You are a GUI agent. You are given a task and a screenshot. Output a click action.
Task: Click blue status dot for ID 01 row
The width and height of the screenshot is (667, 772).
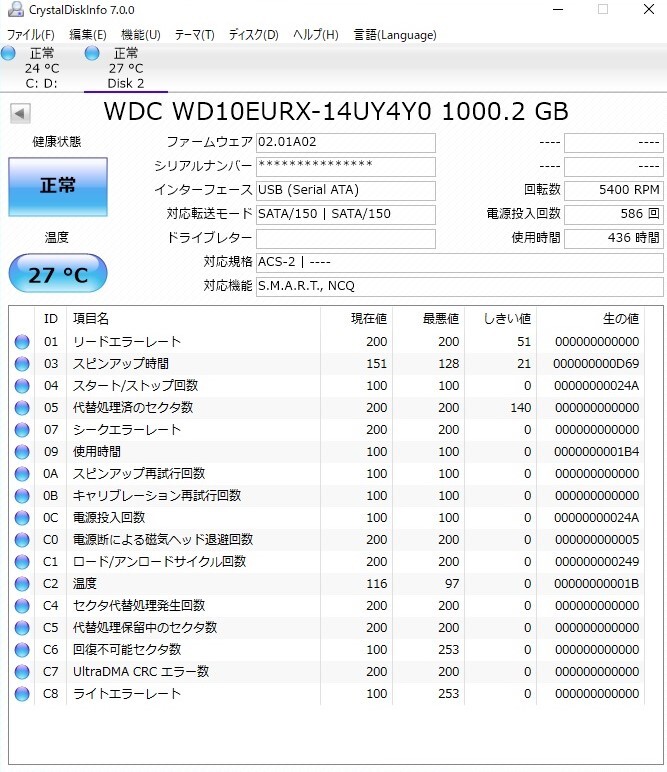22,342
